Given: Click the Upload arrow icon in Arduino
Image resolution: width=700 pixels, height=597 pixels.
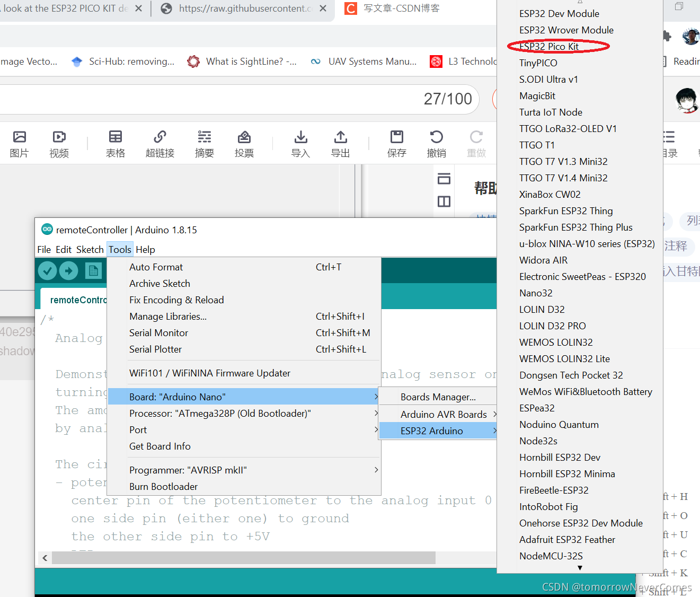Looking at the screenshot, I should click(x=69, y=271).
